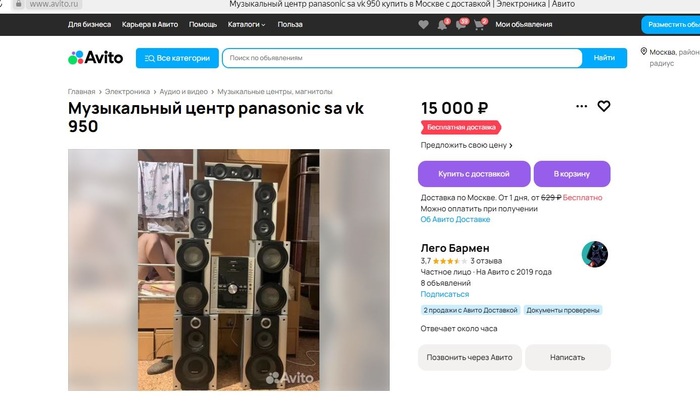Open favorites heart icon in top bar
The image size is (700, 405).
(423, 25)
